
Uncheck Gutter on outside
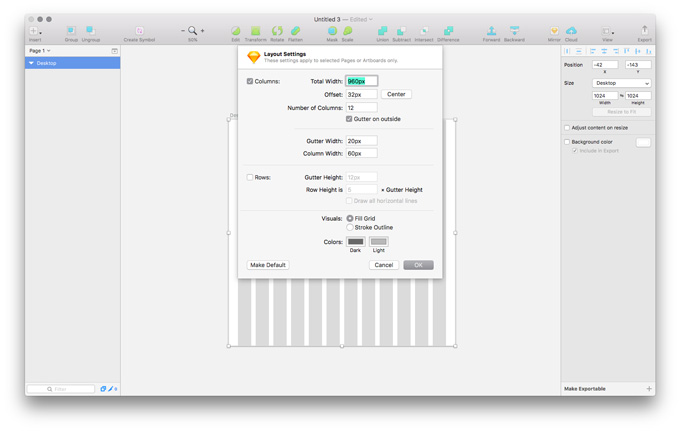(x=349, y=119)
